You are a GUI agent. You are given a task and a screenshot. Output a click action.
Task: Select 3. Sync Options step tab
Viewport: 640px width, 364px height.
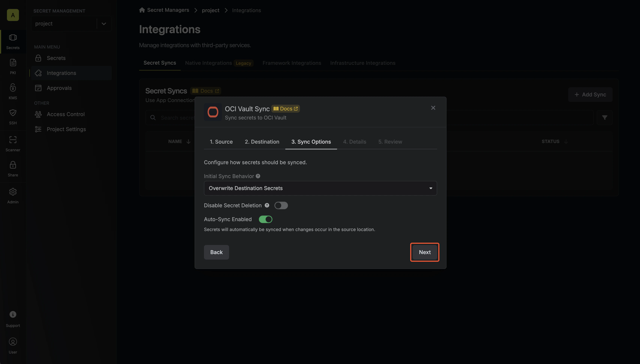click(311, 142)
